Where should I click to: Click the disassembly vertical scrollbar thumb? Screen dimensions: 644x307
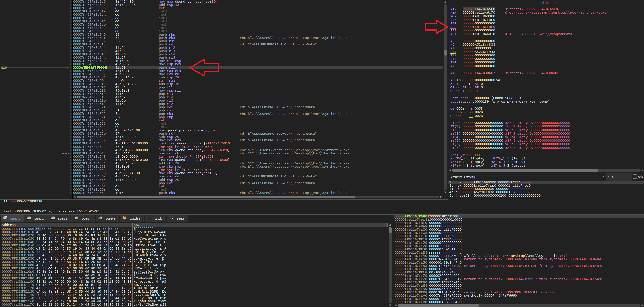click(x=445, y=52)
